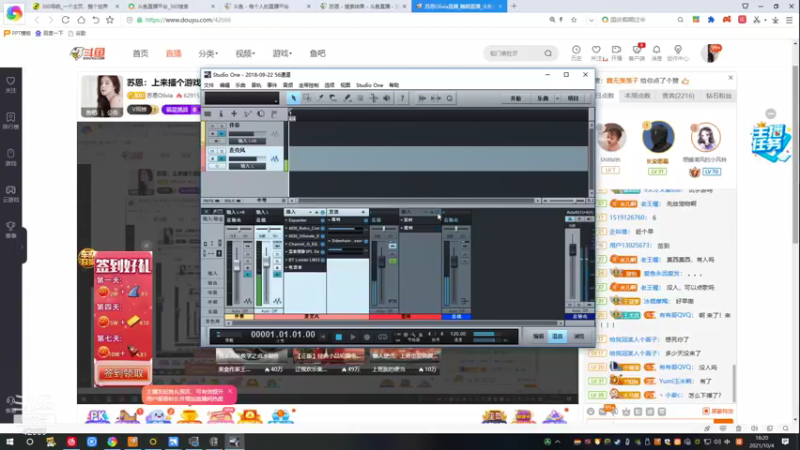Viewport: 800px width, 450px height.
Task: Click the browser home icon
Action: coord(81,20)
